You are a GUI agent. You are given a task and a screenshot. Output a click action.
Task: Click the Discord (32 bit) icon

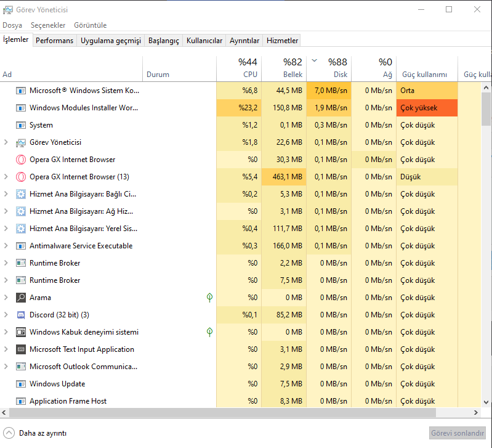tap(21, 315)
